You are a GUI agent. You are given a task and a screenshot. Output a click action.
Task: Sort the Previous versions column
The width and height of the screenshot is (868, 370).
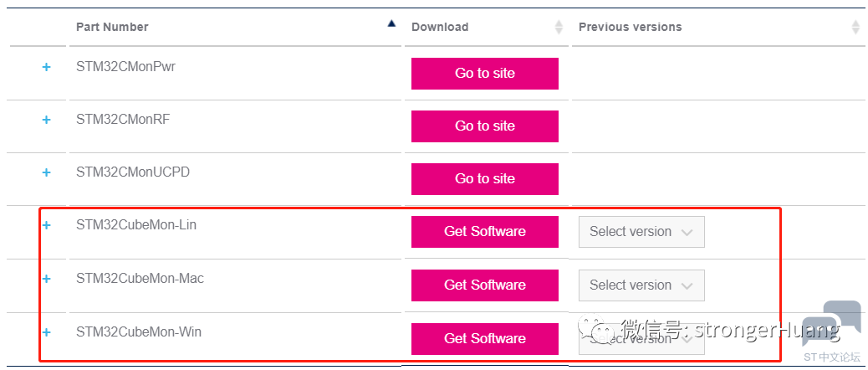click(855, 27)
